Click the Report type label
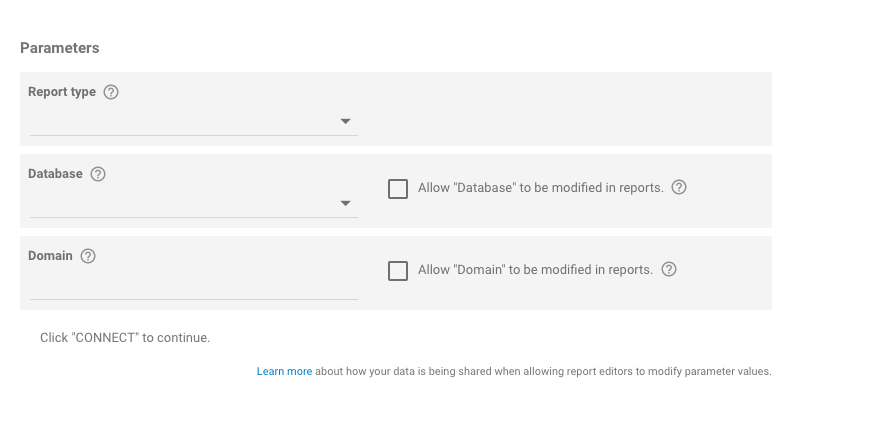Image resolution: width=871 pixels, height=427 pixels. coord(62,92)
